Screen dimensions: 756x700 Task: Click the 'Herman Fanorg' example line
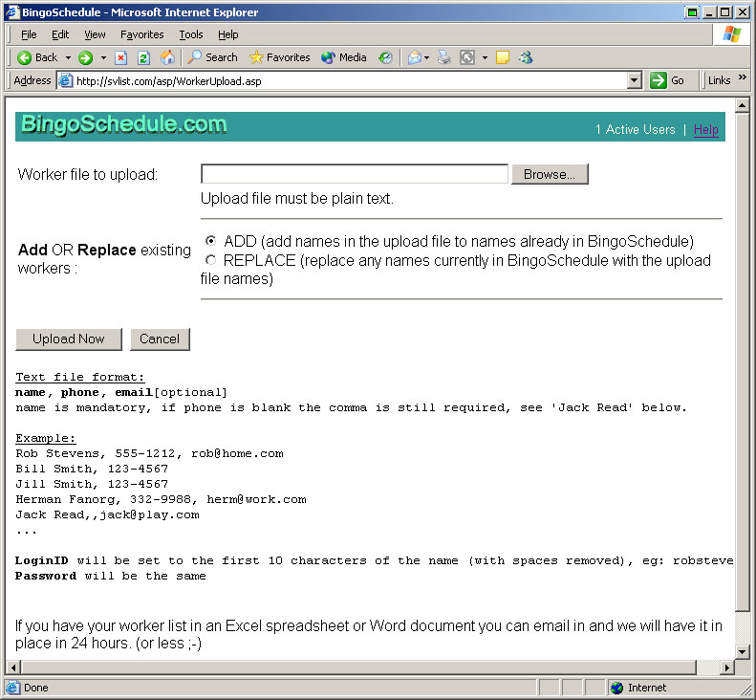point(161,499)
